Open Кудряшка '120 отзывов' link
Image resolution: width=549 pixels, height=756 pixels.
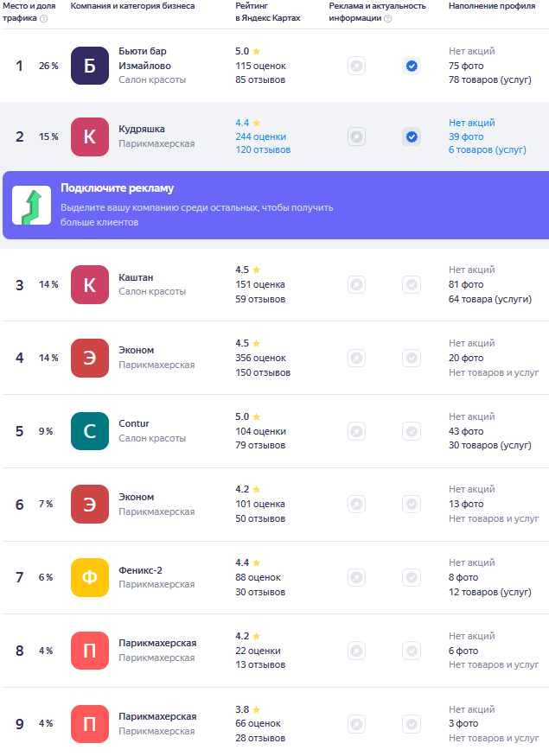tap(263, 150)
